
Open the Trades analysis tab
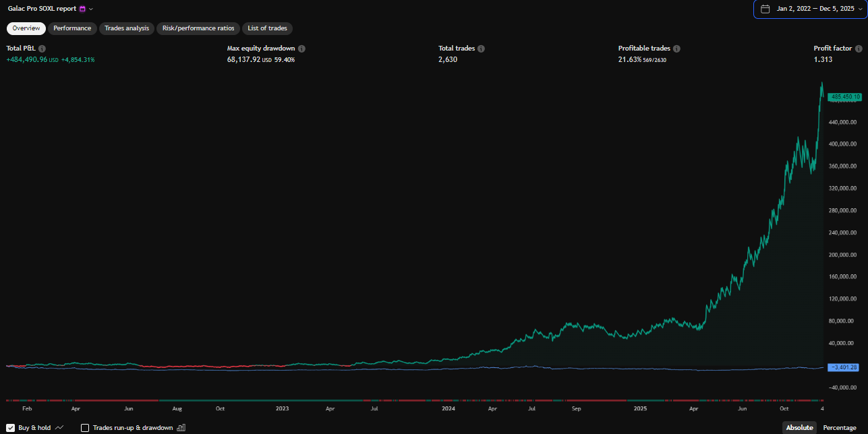coord(127,28)
